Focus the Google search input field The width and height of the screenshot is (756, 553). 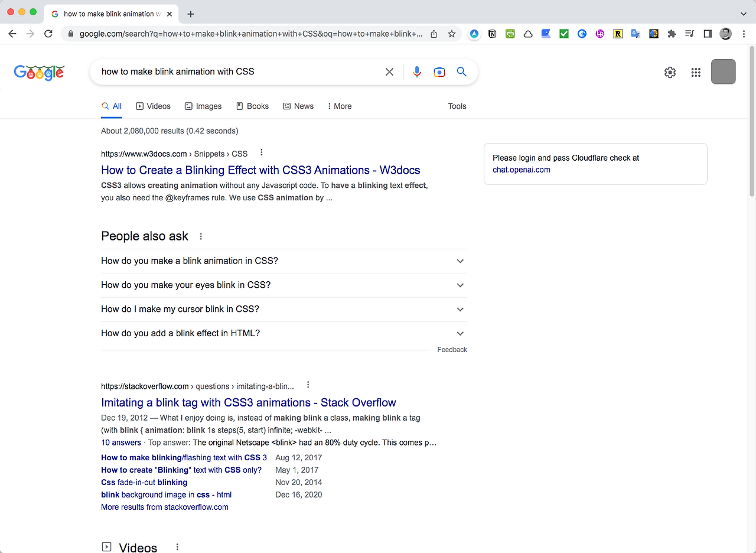point(239,71)
